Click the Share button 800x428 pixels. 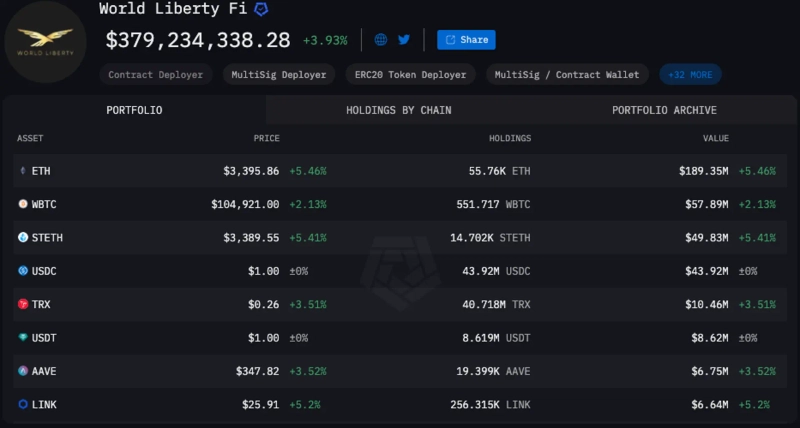click(466, 40)
